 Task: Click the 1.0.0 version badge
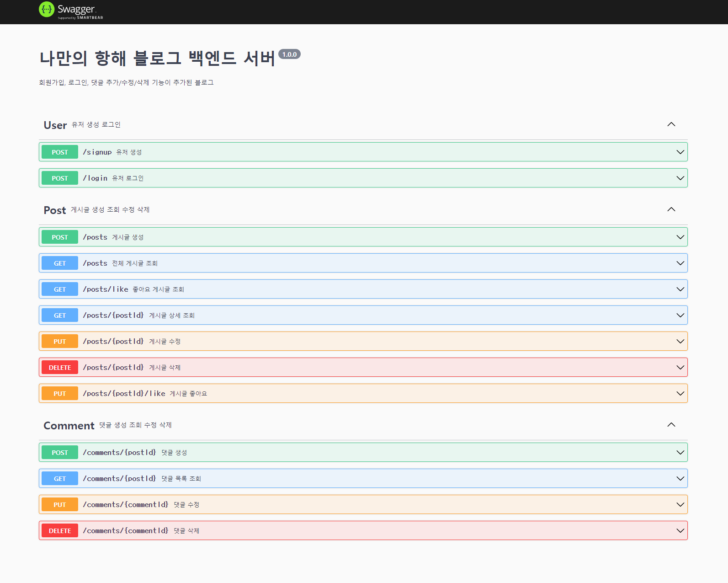coord(289,54)
